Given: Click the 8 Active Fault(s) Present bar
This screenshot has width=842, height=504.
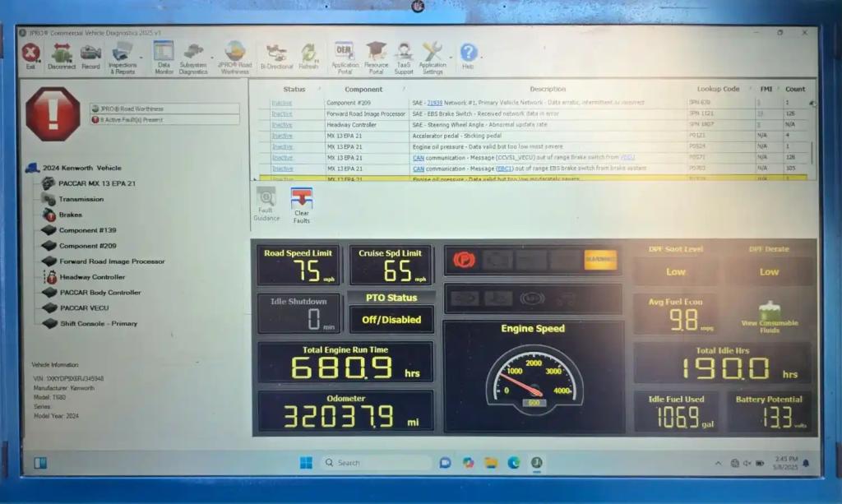Looking at the screenshot, I should (164, 120).
